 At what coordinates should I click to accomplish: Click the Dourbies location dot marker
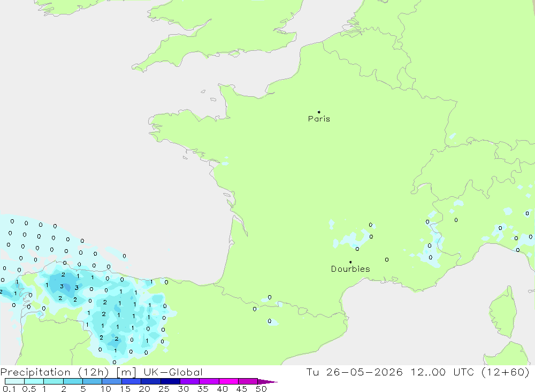(x=350, y=262)
